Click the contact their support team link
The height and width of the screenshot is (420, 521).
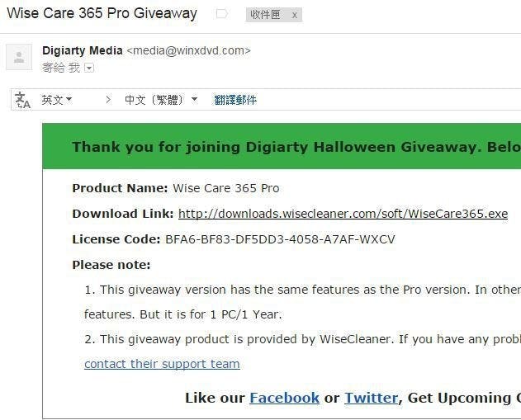pyautogui.click(x=162, y=364)
